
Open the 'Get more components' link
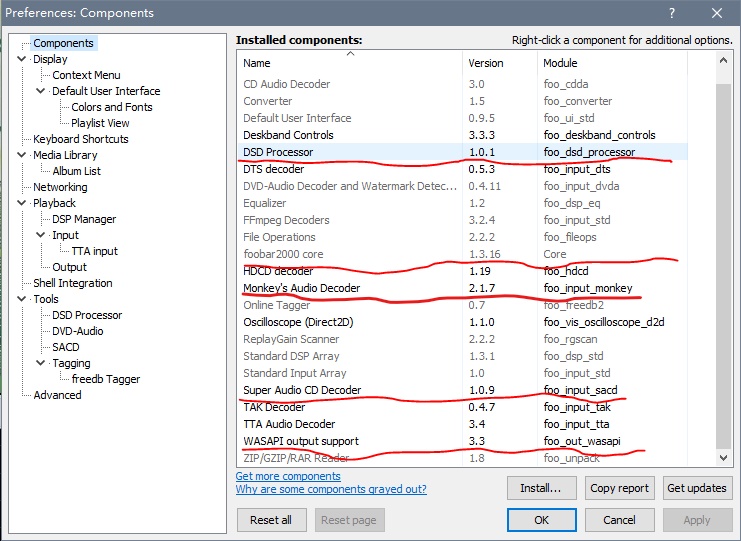288,476
